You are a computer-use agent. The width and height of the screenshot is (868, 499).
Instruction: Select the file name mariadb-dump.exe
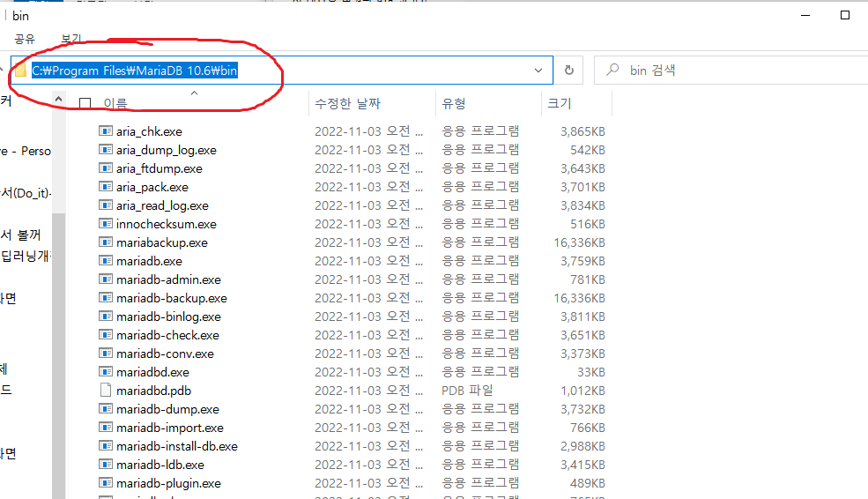click(167, 409)
